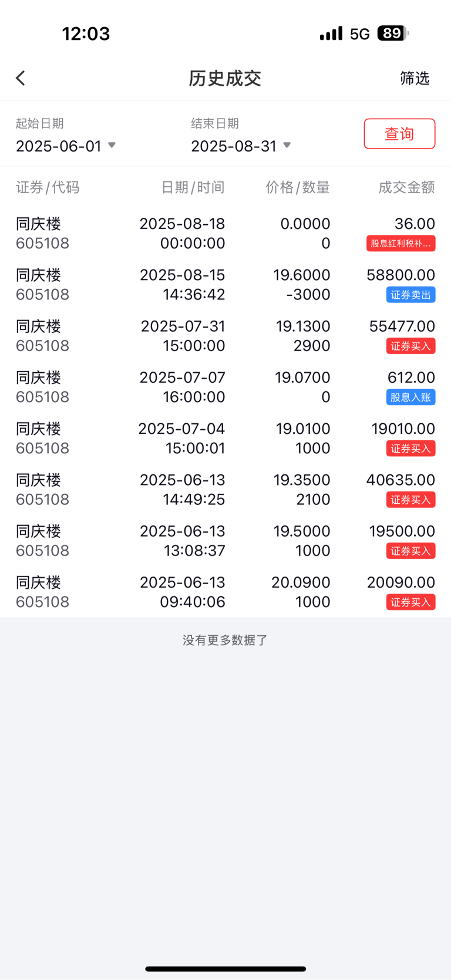
Task: Tap 证券买入 tag for 19500.00 trade
Action: pos(410,551)
